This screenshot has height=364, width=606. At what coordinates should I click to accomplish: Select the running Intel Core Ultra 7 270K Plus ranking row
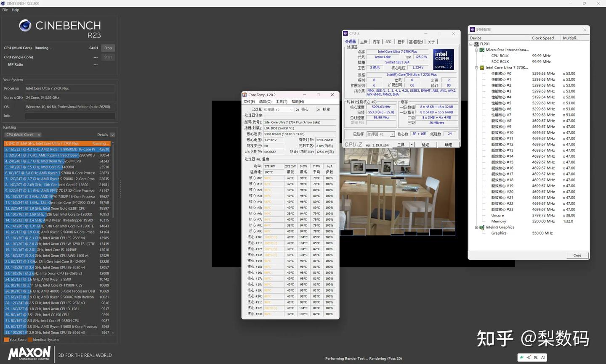(x=57, y=143)
